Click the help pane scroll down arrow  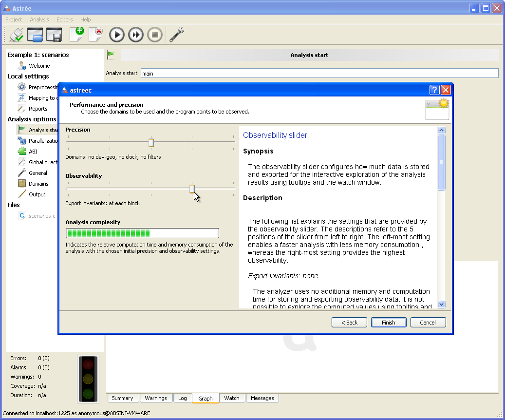pos(442,304)
